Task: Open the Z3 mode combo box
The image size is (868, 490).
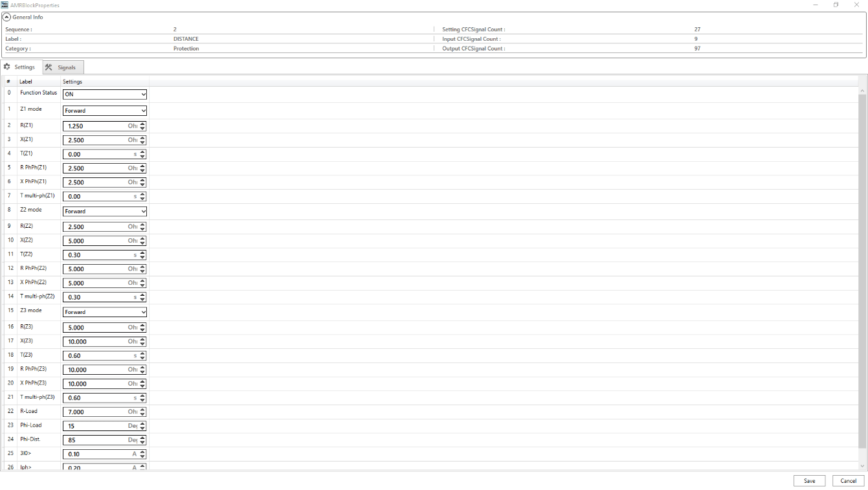Action: pos(105,312)
